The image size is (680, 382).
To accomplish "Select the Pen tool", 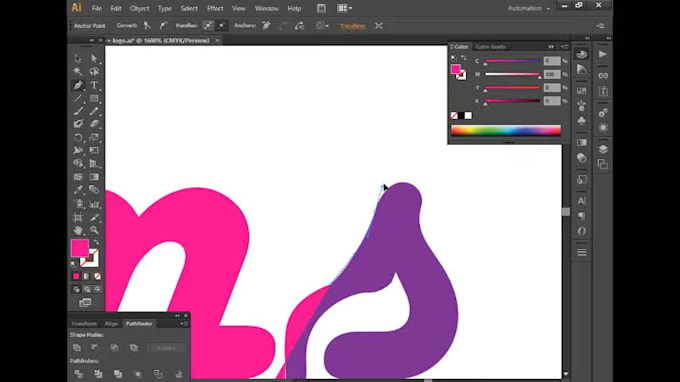I will click(x=78, y=85).
